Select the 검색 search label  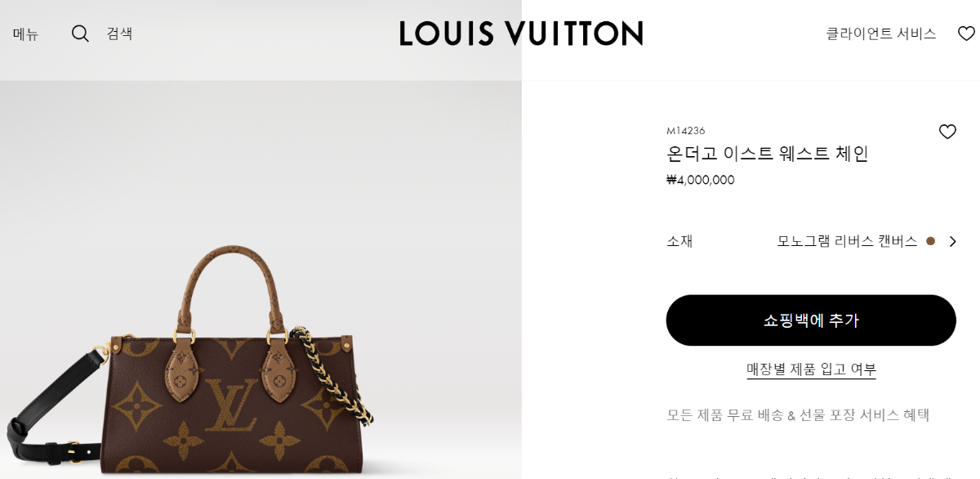point(119,34)
